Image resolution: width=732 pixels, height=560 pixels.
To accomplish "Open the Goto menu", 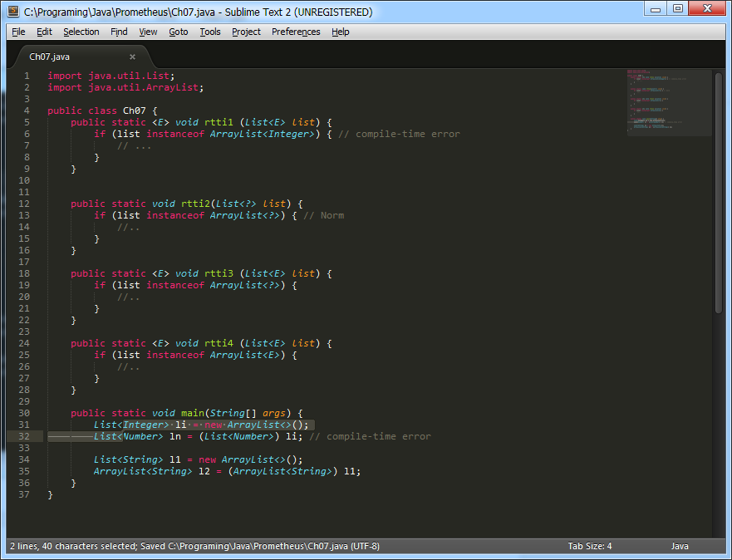I will pos(179,32).
